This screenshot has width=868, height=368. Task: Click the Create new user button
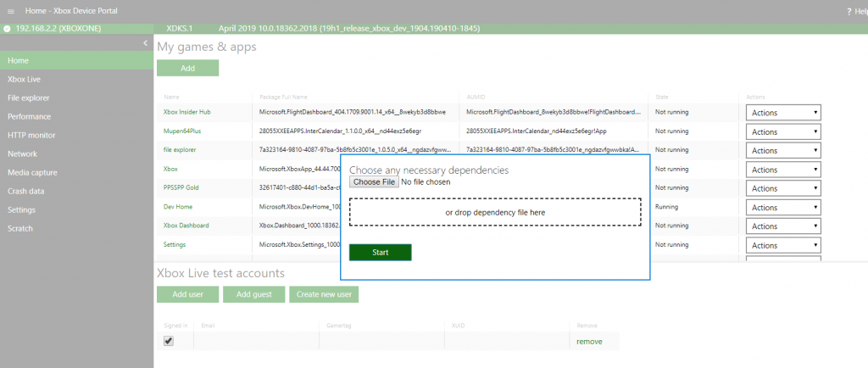coord(324,294)
